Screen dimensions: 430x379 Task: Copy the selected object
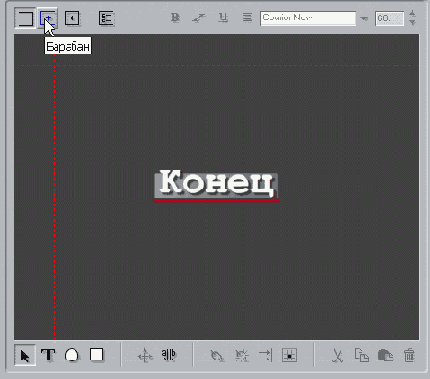pos(361,355)
